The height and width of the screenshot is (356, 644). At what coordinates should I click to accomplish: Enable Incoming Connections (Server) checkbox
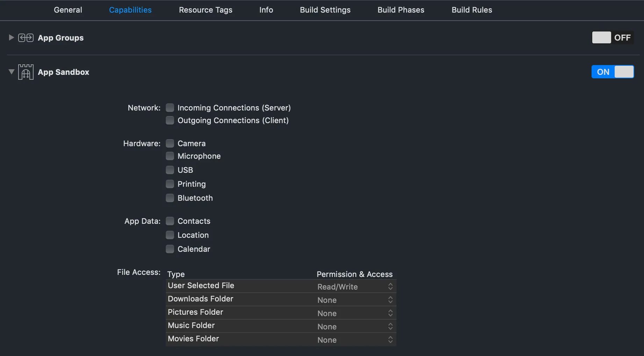click(x=170, y=108)
